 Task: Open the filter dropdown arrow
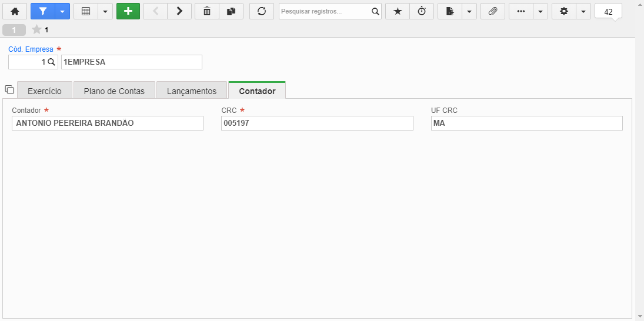click(62, 11)
